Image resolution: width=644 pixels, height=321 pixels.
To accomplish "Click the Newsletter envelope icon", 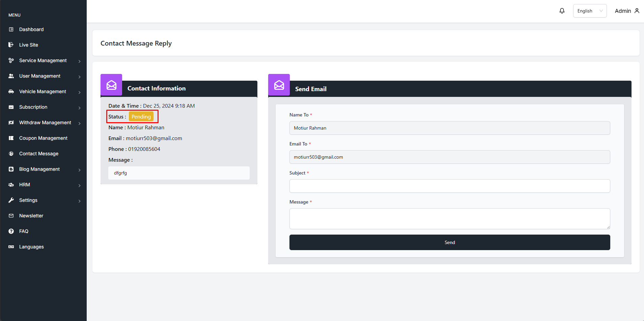I will [11, 216].
